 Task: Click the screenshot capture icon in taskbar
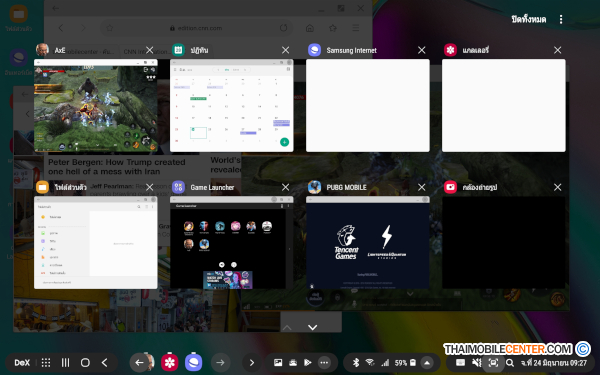pos(493,362)
